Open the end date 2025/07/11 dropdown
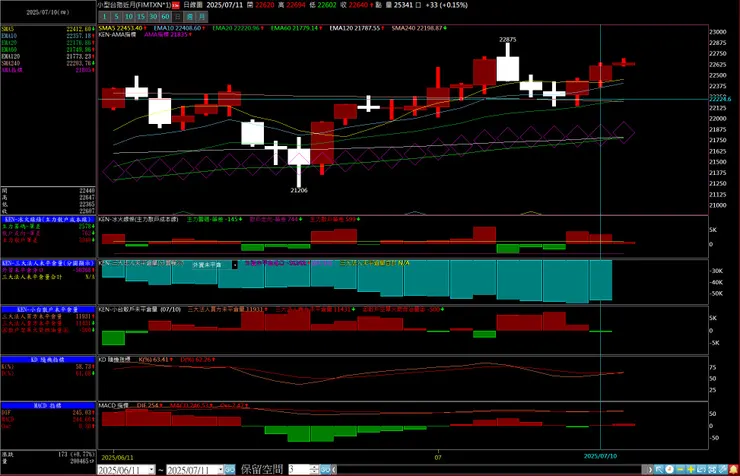 pyautogui.click(x=220, y=470)
